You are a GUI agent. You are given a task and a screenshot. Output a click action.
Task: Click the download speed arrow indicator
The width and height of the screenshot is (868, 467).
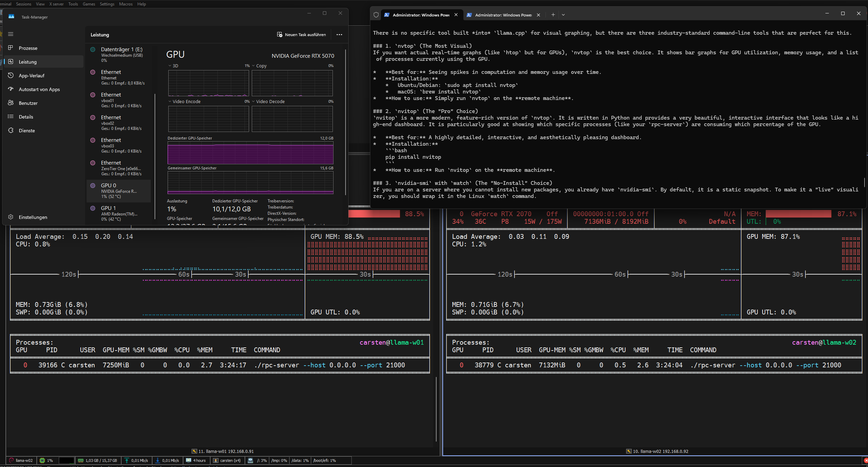pos(158,460)
